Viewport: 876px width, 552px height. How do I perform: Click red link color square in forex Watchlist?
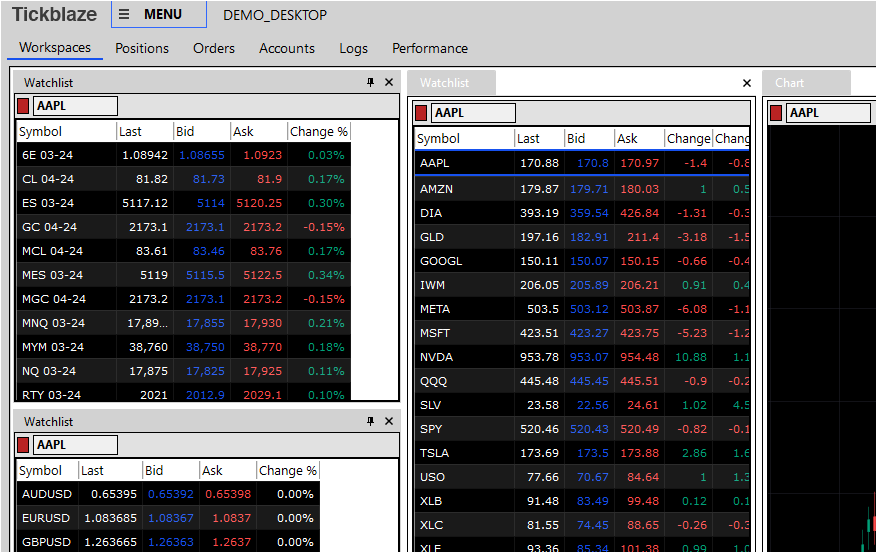23,445
